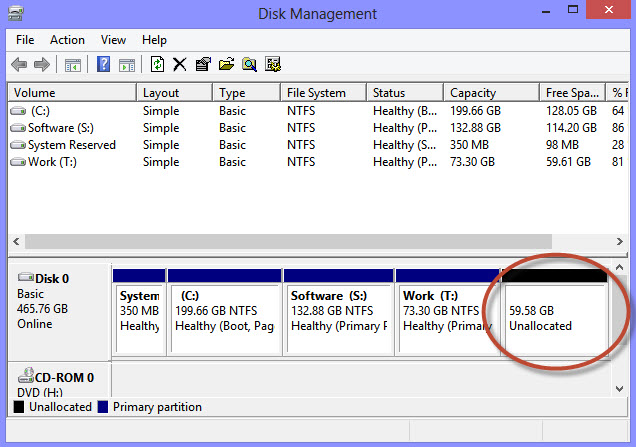Click the Disk 0 drive icon

pos(26,277)
